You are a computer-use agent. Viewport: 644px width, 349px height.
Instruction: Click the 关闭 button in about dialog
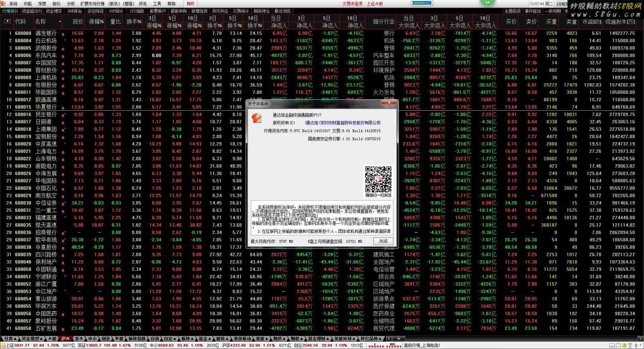tap(383, 241)
